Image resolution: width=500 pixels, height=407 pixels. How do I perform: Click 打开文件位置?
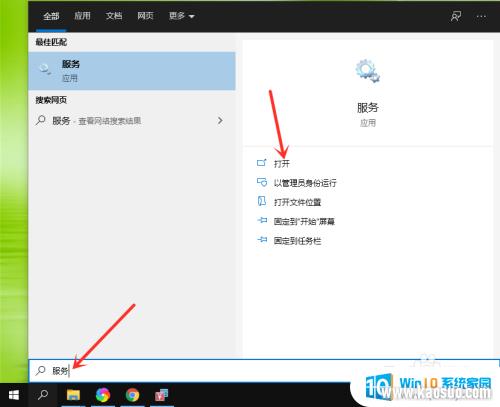pyautogui.click(x=297, y=202)
